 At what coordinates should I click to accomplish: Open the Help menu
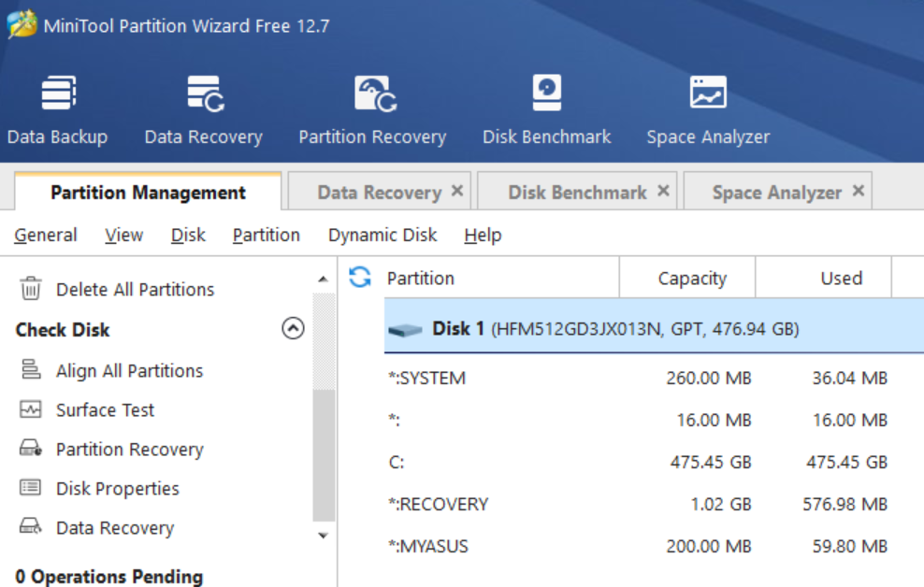point(483,235)
